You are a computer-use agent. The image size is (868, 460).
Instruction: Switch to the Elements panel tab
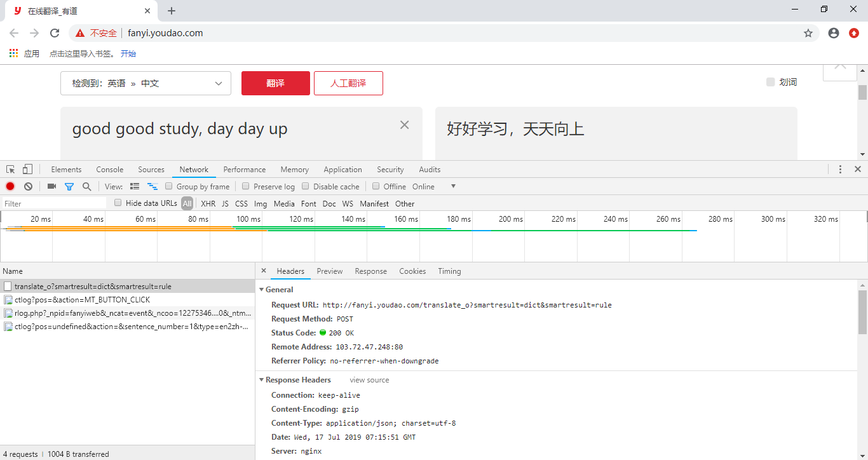(x=67, y=170)
